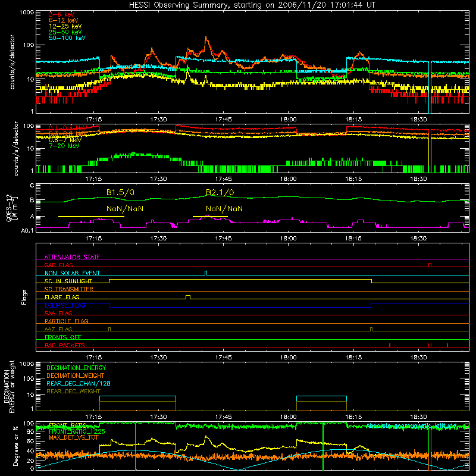Click the A0.1 tick on the GOES axis
This screenshot has height=476, width=476.
click(27, 230)
